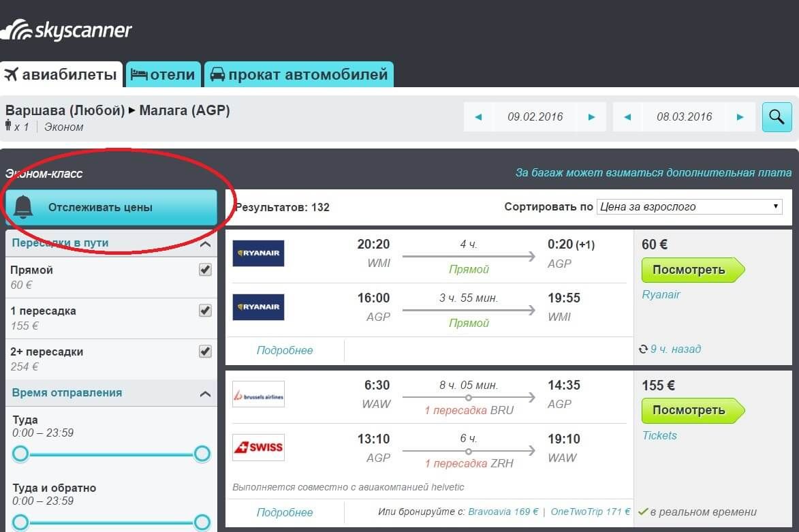Screen dimensions: 799x532
Task: Open the 'Сортировать по' sort dropdown
Action: tap(689, 206)
